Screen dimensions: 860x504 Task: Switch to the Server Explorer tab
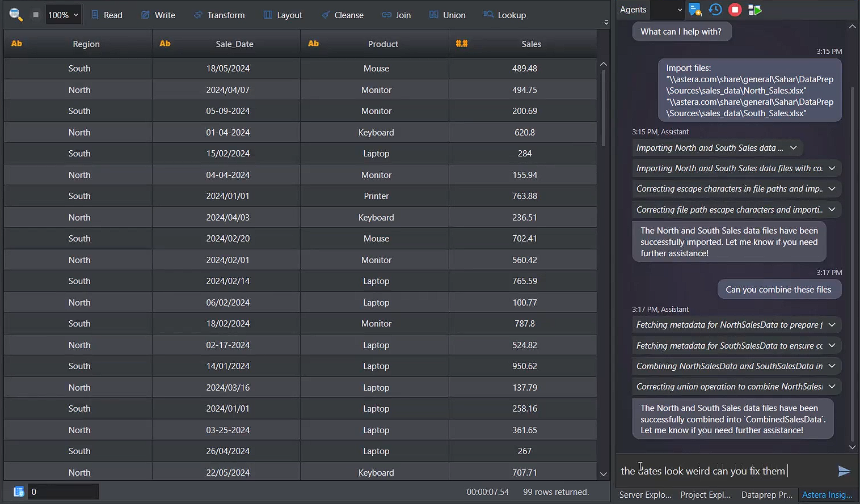point(645,495)
